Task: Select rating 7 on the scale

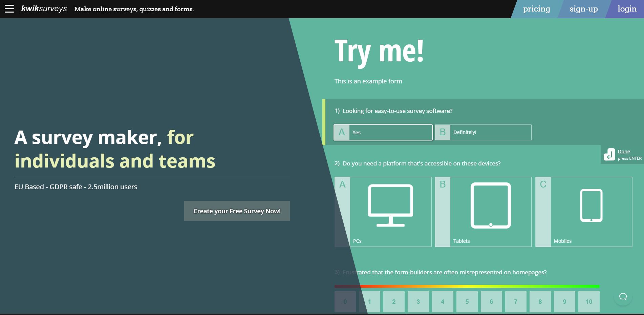Action: coord(516,301)
